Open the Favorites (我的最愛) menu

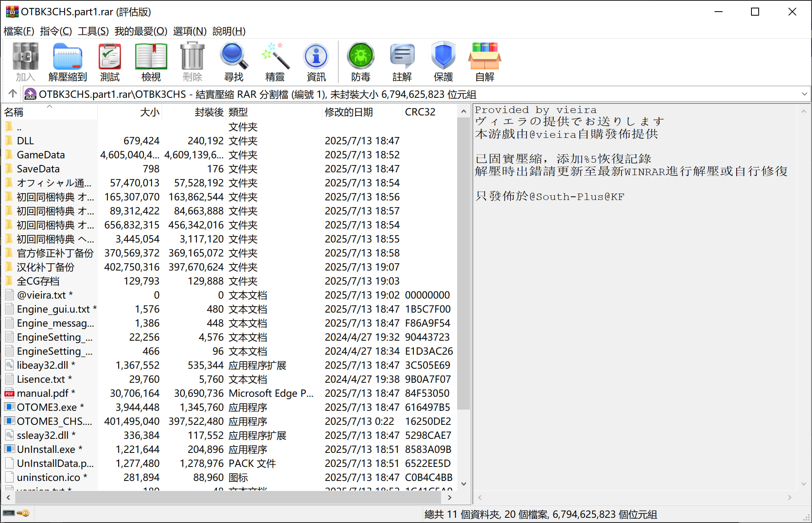click(141, 31)
